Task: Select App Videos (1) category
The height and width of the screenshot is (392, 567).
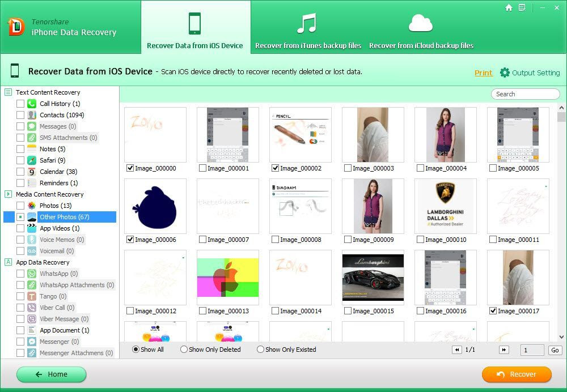Action: 60,228
